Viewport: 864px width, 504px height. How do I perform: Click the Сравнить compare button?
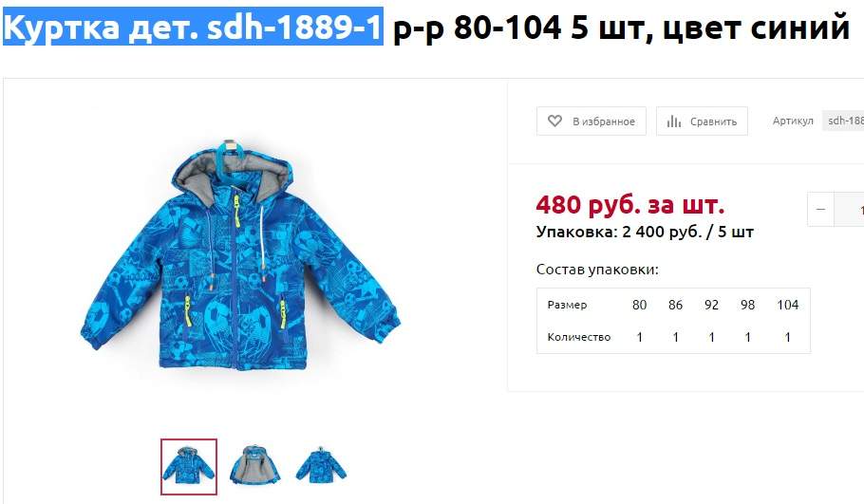point(702,121)
